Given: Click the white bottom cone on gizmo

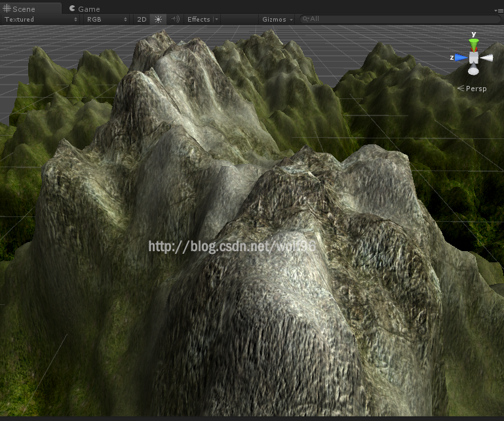Looking at the screenshot, I should (x=473, y=70).
